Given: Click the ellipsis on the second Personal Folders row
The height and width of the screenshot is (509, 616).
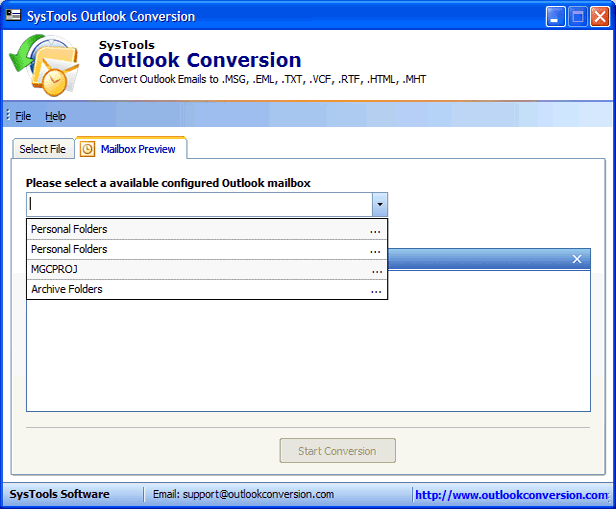Looking at the screenshot, I should pyautogui.click(x=376, y=250).
